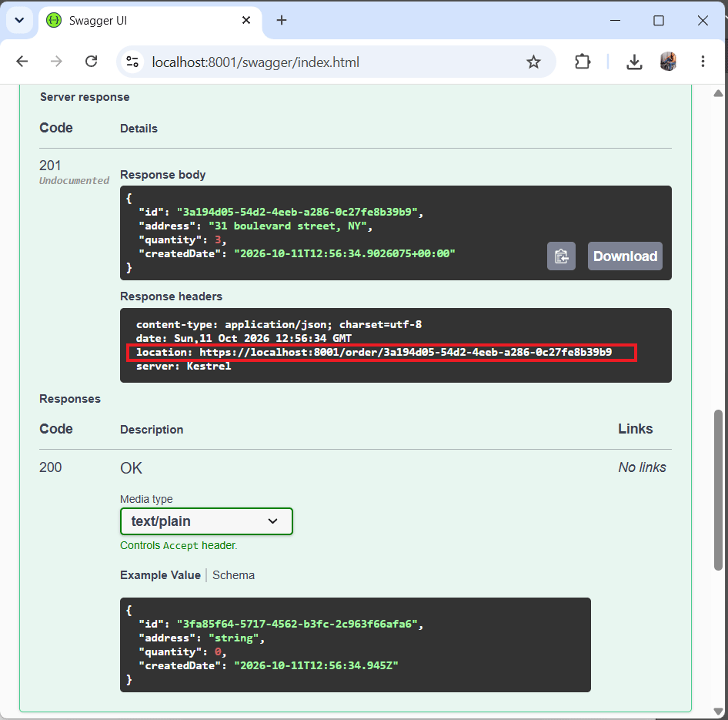Copy the response body to clipboard
Viewport: 728px width, 720px height.
[x=561, y=256]
